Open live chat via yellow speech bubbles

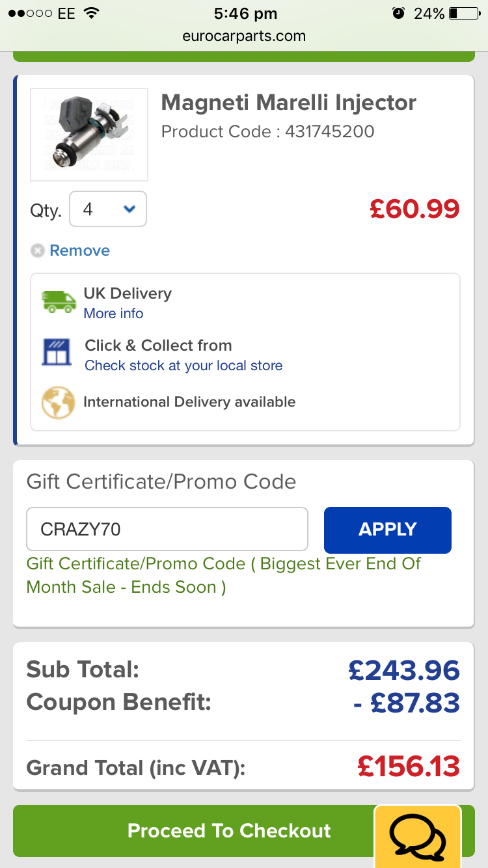coord(417,837)
